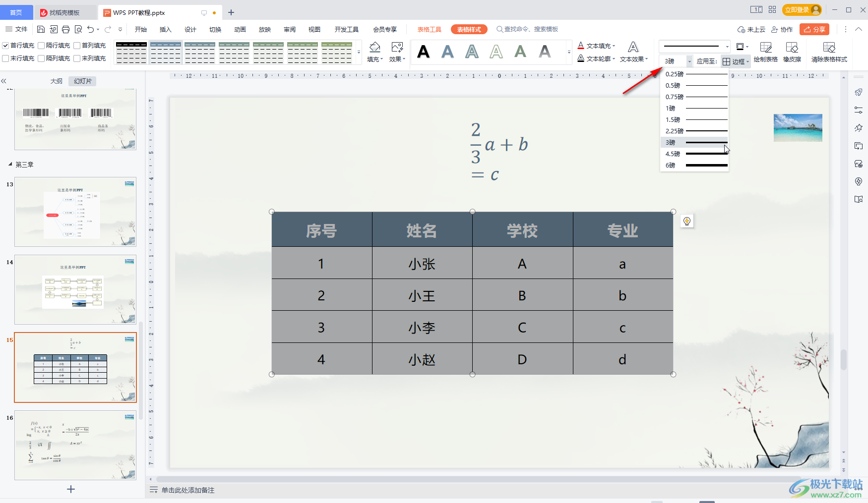Viewport: 868px width, 503px height.
Task: Click the print preview icon
Action: point(78,29)
